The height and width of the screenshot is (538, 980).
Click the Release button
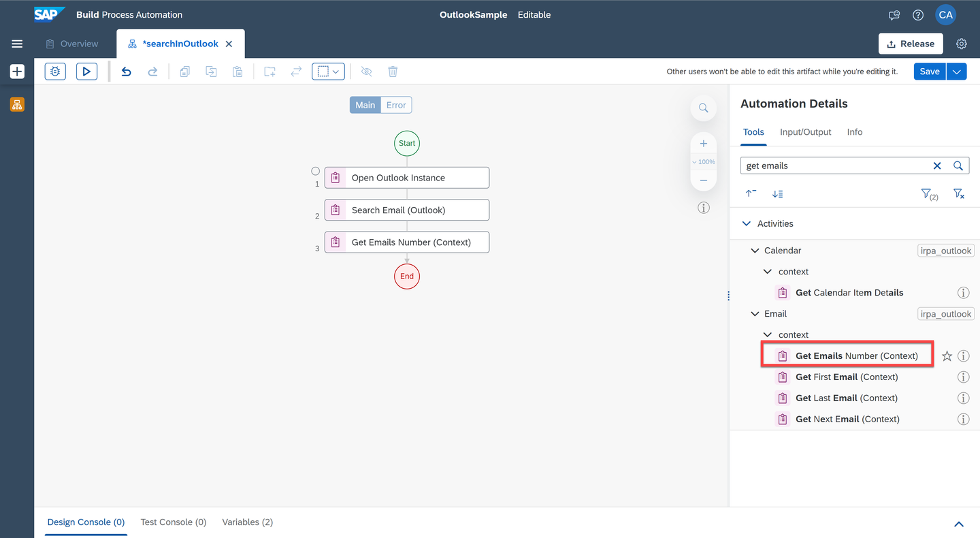click(x=911, y=44)
